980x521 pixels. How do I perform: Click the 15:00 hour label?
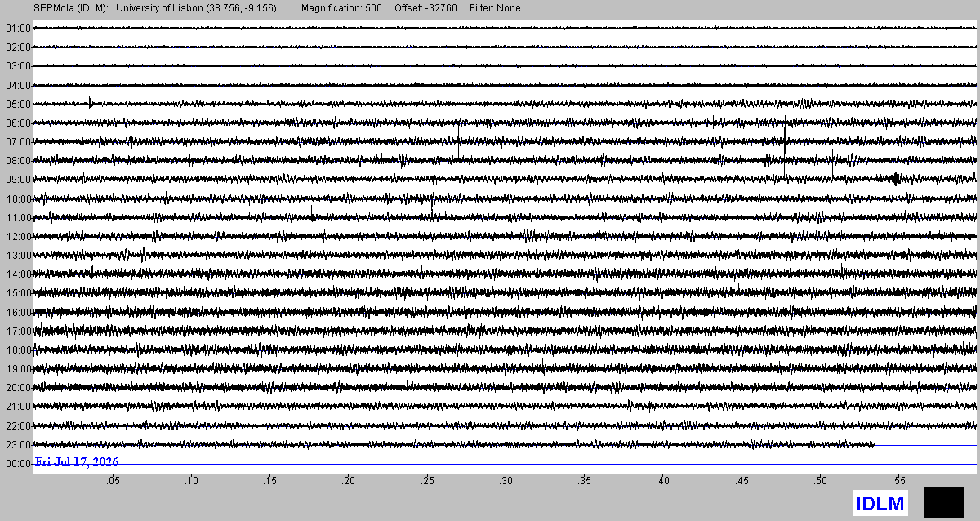[x=18, y=293]
